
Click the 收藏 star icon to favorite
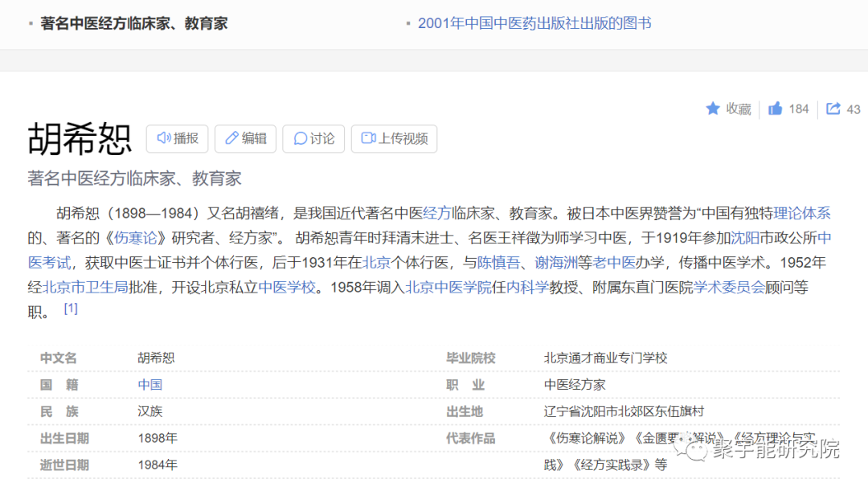(711, 108)
